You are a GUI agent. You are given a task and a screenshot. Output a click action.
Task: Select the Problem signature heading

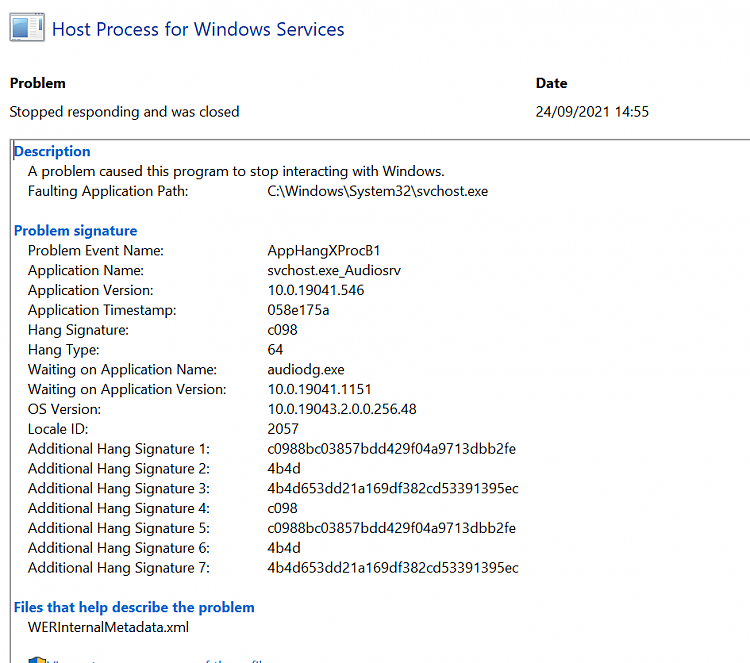tap(76, 231)
